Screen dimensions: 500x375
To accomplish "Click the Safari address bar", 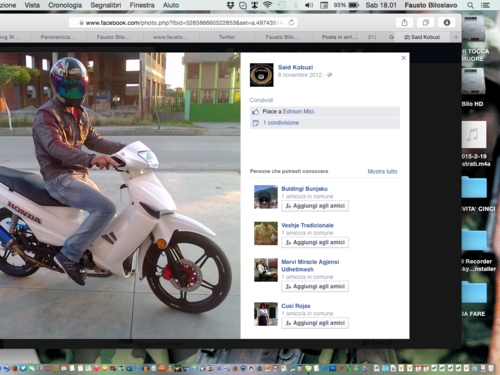I will tap(183, 23).
